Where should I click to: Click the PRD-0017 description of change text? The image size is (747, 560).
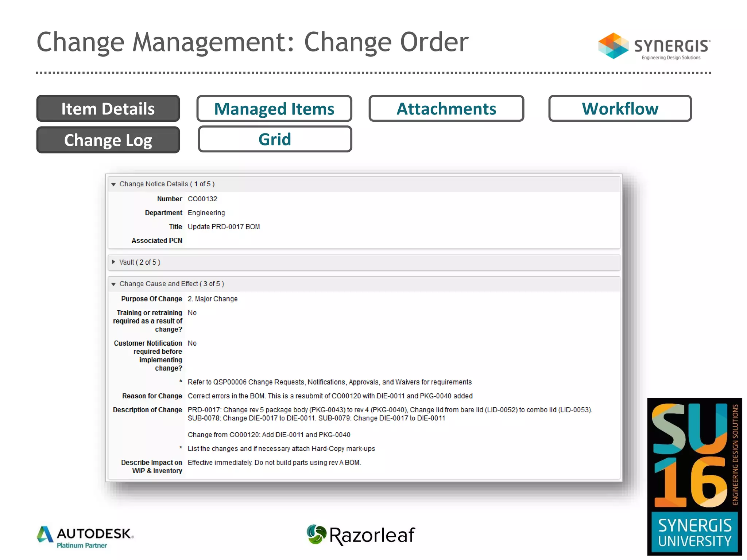coord(390,414)
